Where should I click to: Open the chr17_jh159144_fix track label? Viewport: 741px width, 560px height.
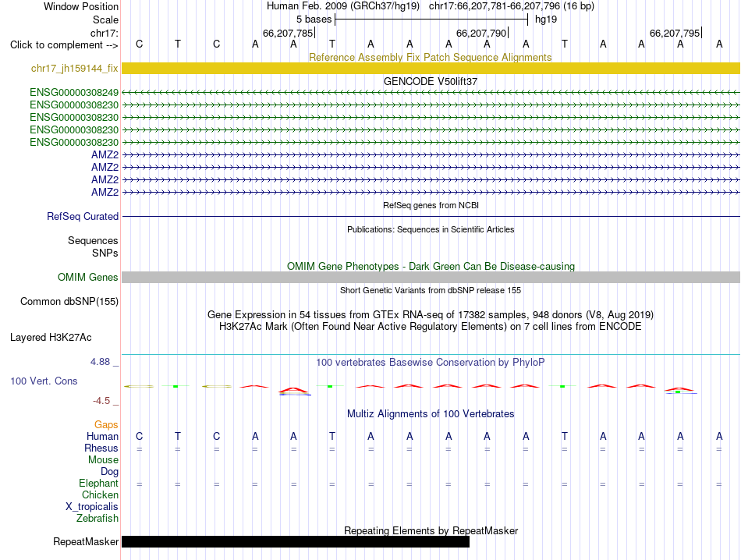[x=75, y=68]
